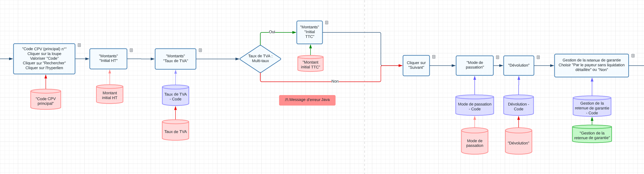This screenshot has width=644, height=174.
Task: Select the Cliquer sur Suivant process box
Action: click(416, 65)
